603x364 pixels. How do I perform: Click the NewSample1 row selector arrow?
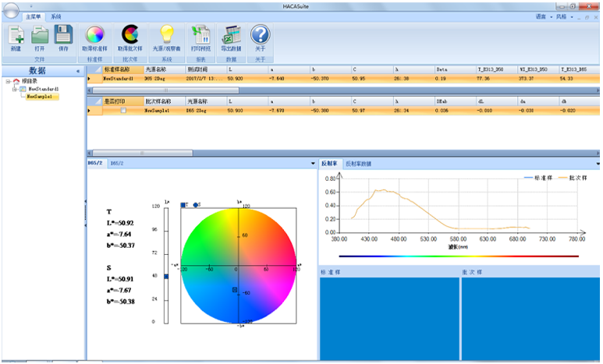coord(89,111)
